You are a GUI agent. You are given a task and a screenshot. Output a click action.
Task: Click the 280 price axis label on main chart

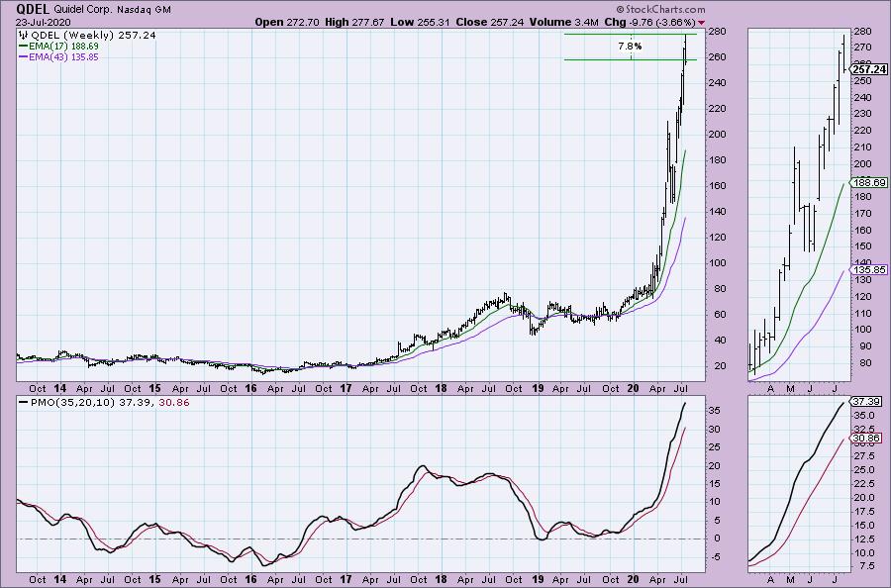click(x=717, y=31)
